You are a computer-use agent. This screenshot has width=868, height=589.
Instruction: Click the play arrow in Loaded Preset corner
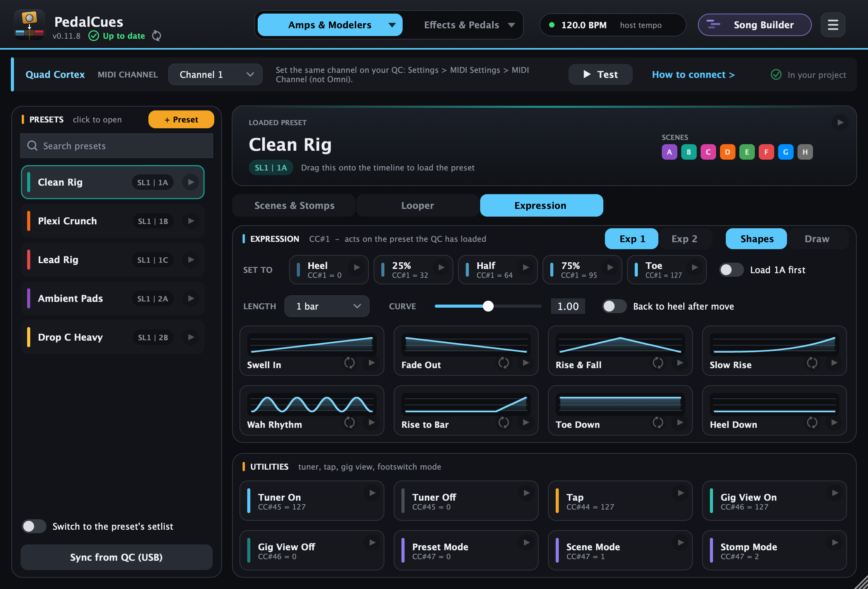point(840,122)
